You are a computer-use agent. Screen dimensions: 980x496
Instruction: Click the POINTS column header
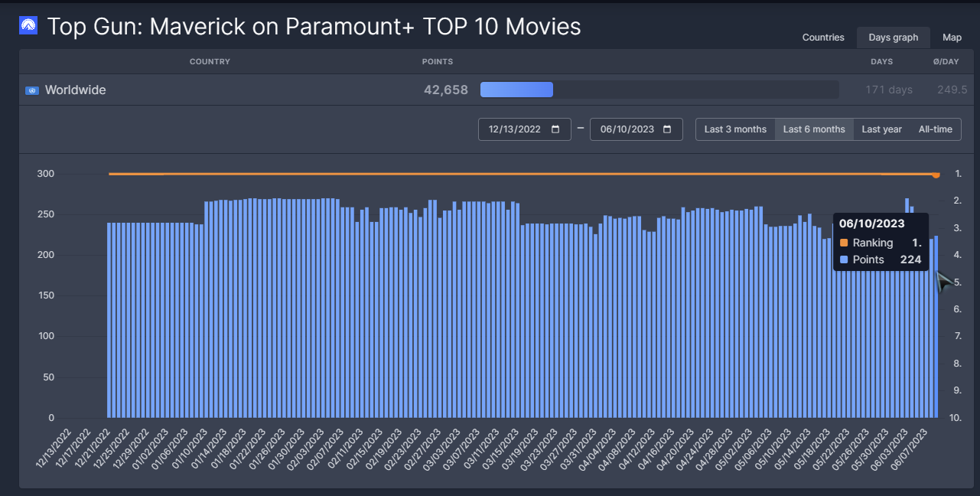point(438,62)
